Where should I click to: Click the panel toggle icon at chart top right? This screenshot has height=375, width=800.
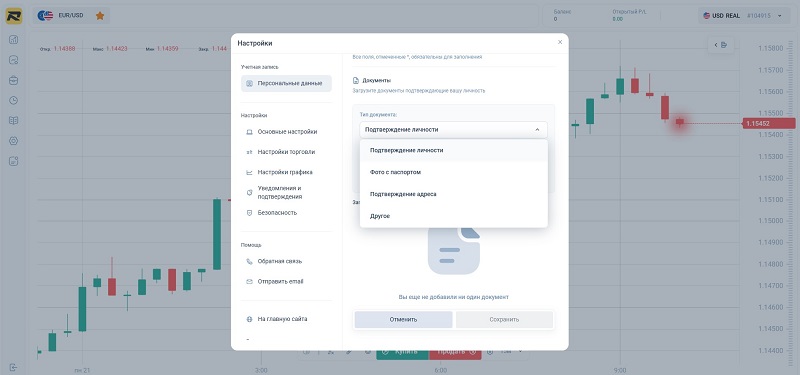720,45
